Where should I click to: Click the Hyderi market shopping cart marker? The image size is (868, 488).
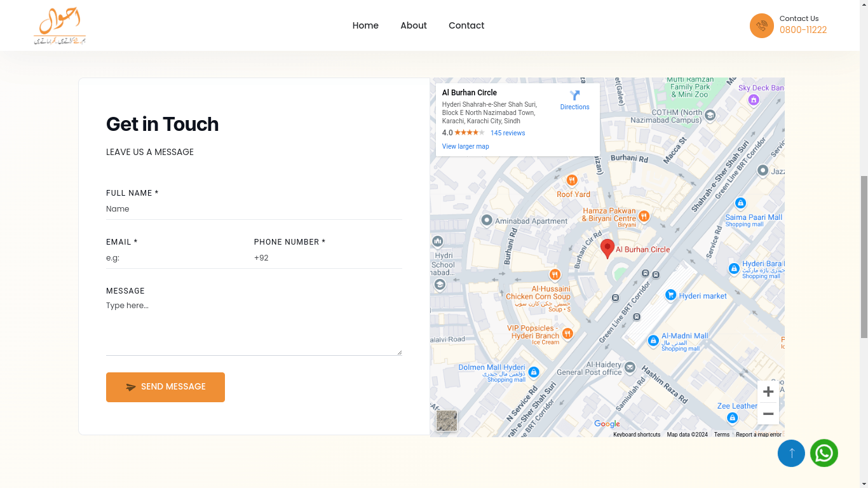pyautogui.click(x=670, y=295)
